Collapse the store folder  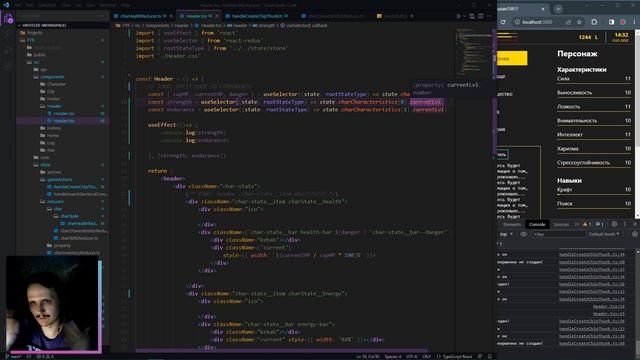click(x=45, y=165)
